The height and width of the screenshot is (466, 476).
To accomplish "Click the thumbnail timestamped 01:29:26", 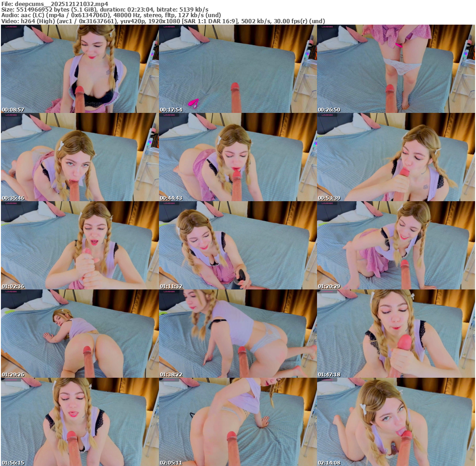I will point(79,334).
